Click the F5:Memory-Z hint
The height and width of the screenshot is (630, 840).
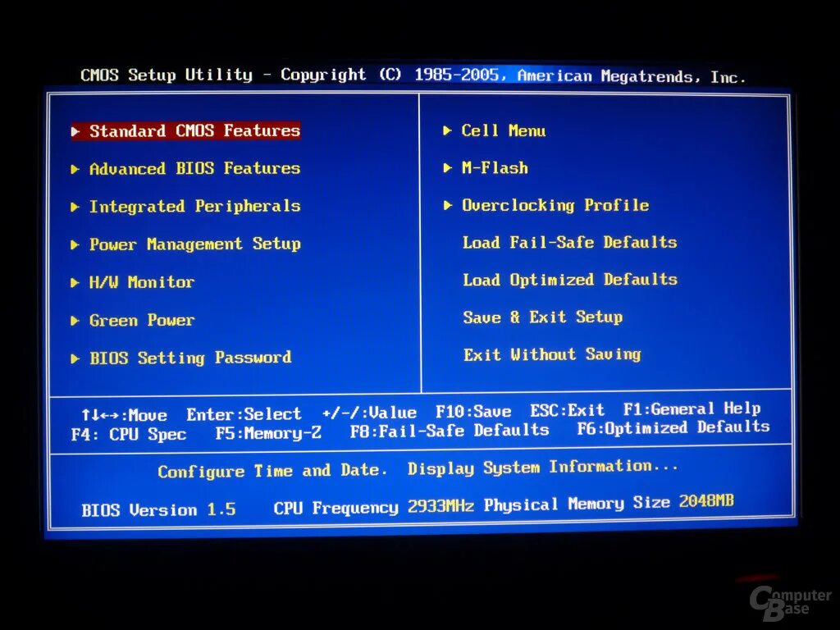tap(268, 432)
